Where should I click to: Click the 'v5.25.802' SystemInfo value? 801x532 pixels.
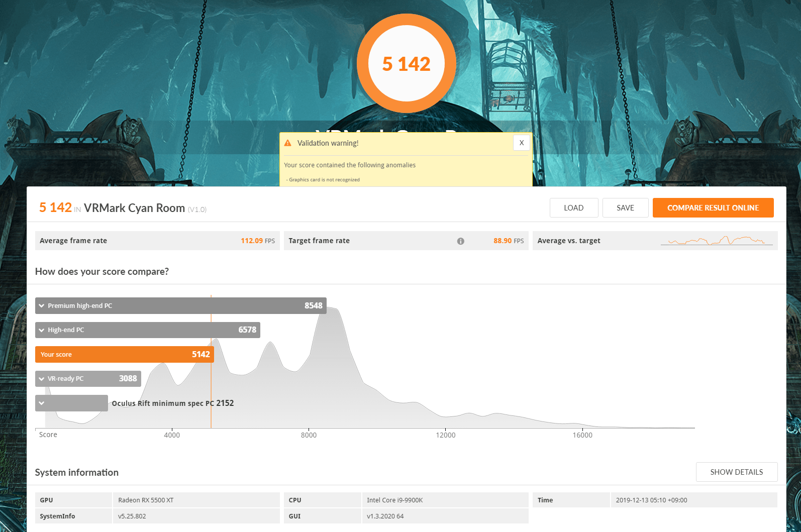click(x=132, y=516)
